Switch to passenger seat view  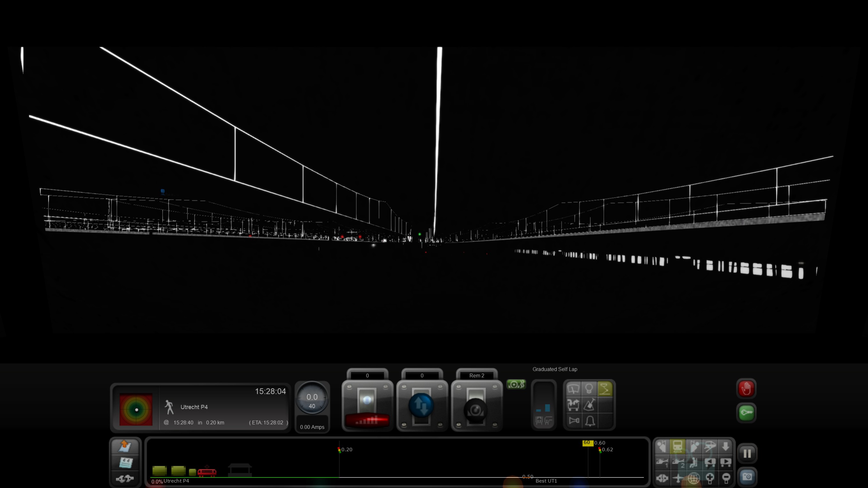pos(694,462)
